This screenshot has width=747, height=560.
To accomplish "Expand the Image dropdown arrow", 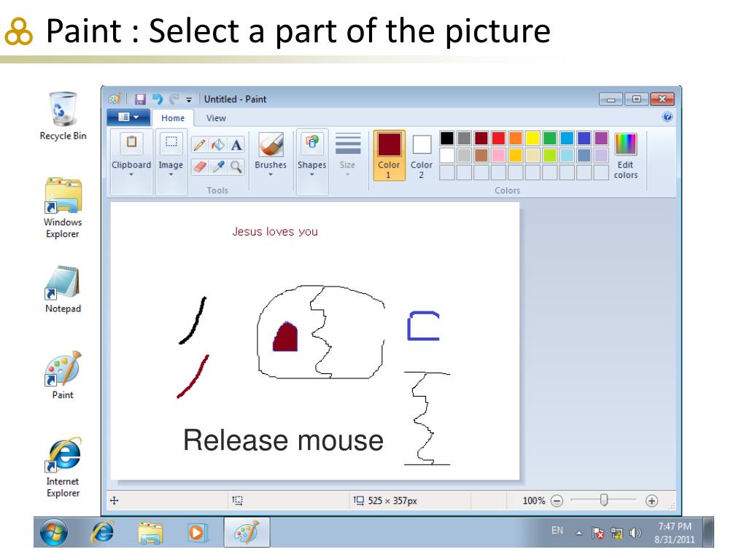I will point(171,175).
